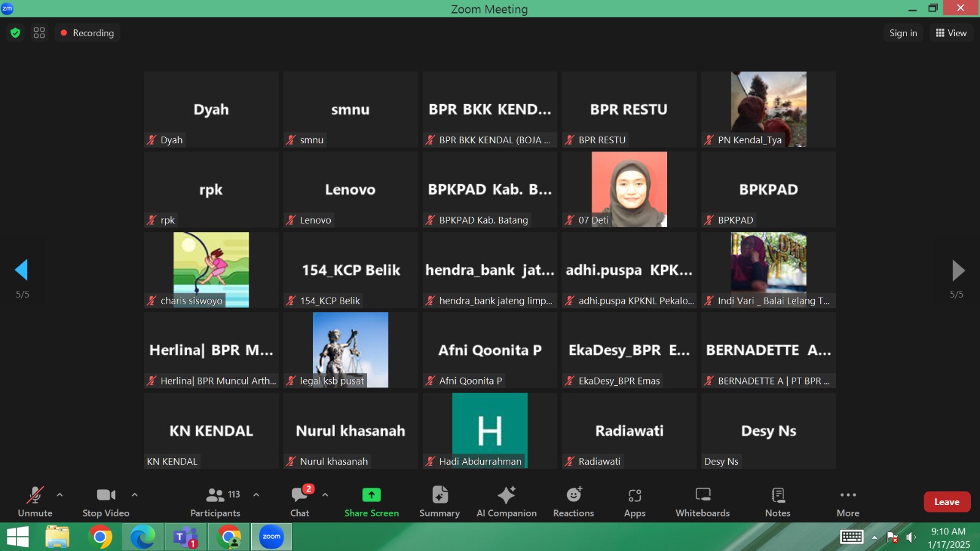This screenshot has width=980, height=551.
Task: Open the AI Companion panel
Action: tap(506, 501)
